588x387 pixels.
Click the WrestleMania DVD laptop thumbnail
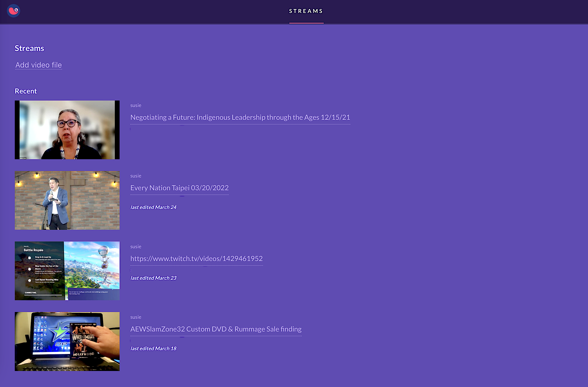[67, 341]
